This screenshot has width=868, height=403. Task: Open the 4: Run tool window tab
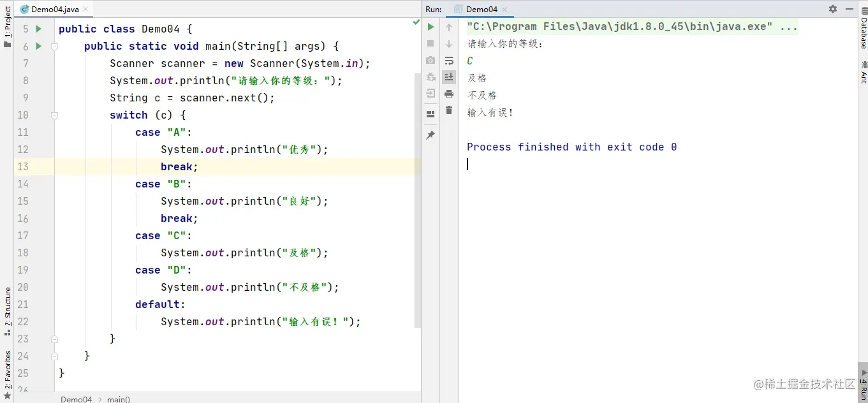863,381
